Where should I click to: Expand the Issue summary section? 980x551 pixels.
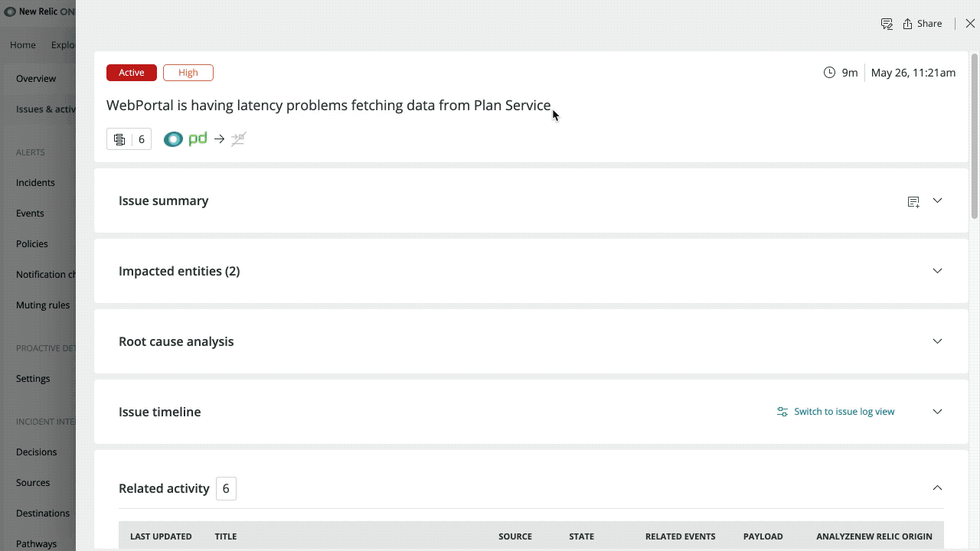[937, 201]
